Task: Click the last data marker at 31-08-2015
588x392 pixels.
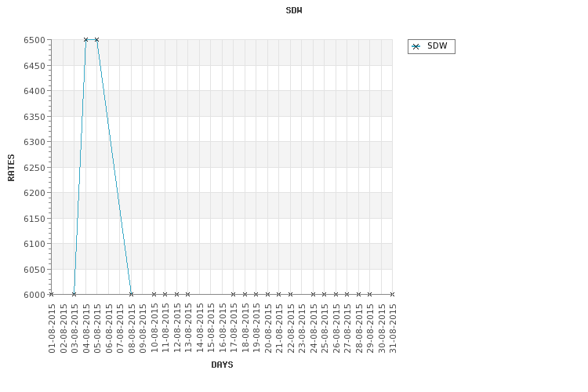Action: click(392, 294)
